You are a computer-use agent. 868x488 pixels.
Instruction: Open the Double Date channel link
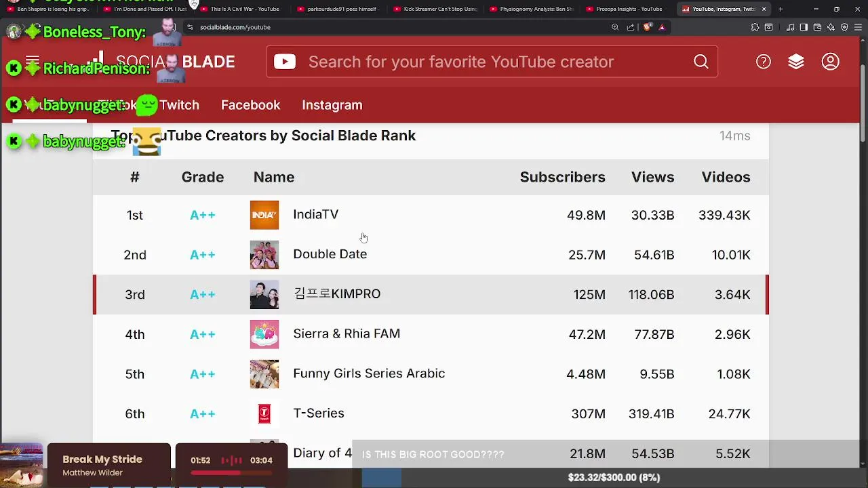(x=330, y=254)
